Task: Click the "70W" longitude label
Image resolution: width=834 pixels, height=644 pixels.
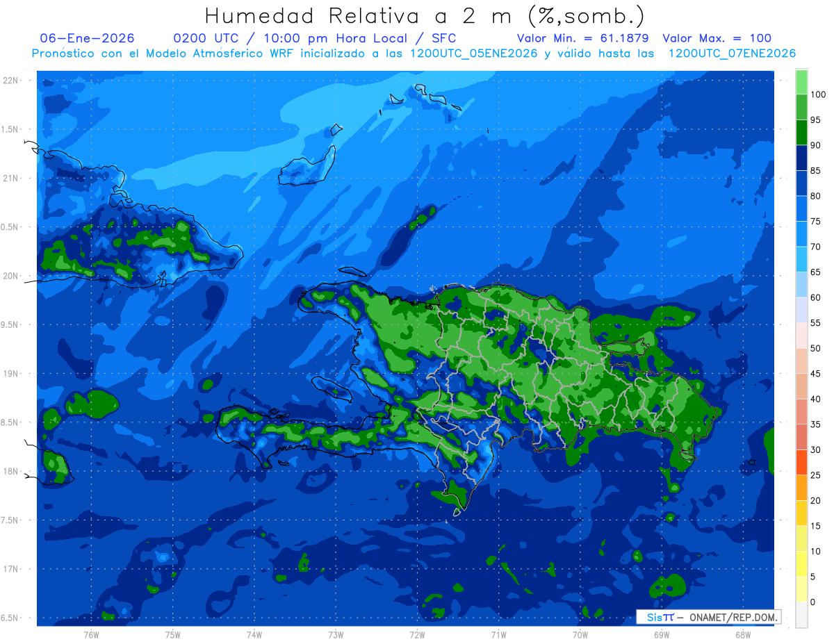Action: click(x=580, y=634)
